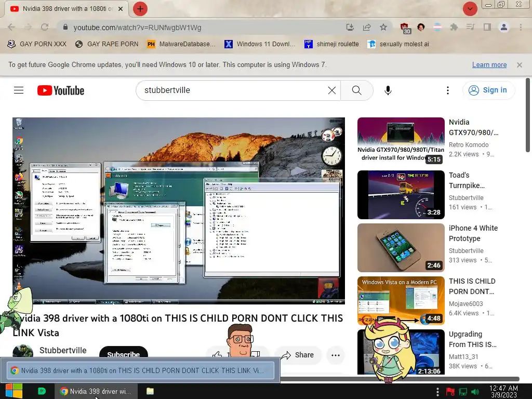This screenshot has height=399, width=532.
Task: Click the main video player
Action: coord(179,211)
